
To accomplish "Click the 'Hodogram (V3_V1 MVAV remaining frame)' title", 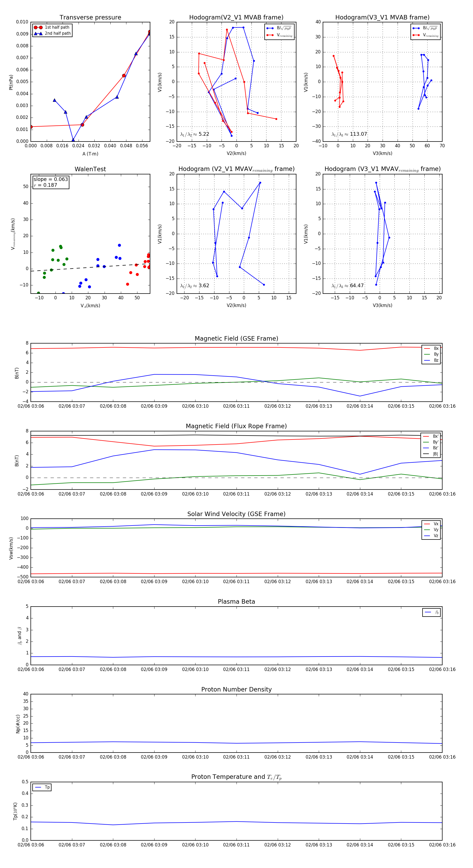I will 382,169.
